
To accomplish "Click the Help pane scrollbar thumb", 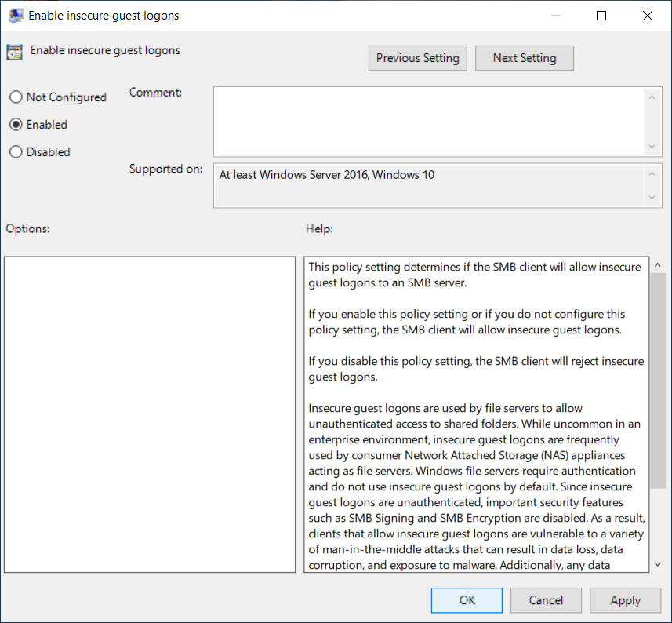I will (657, 377).
